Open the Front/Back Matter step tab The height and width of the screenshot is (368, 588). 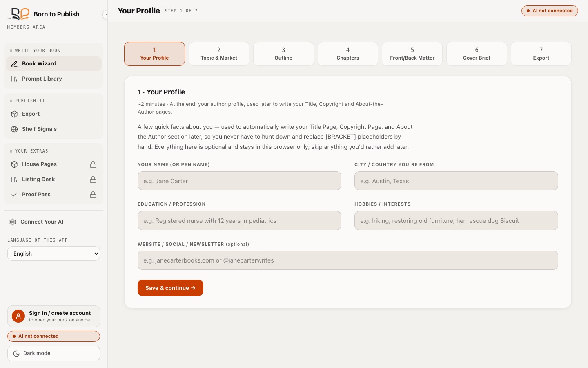click(x=412, y=54)
